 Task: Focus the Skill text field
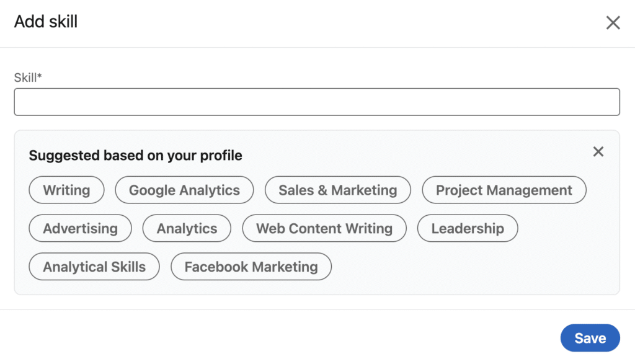[317, 102]
